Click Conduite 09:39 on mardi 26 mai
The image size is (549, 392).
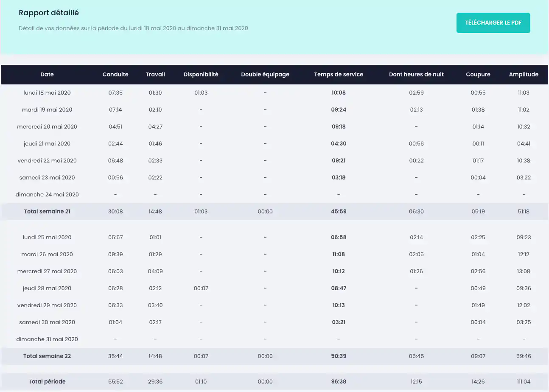tap(115, 254)
